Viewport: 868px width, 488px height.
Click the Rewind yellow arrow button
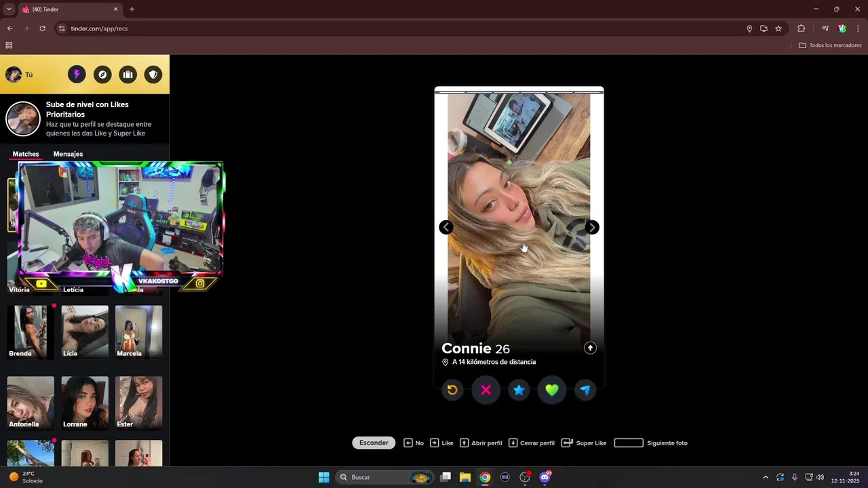pyautogui.click(x=452, y=390)
